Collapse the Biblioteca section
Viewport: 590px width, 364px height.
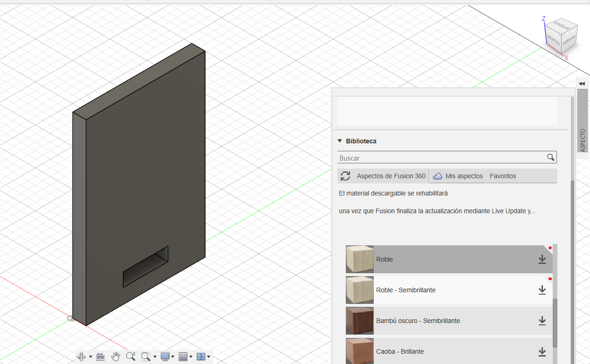click(340, 141)
